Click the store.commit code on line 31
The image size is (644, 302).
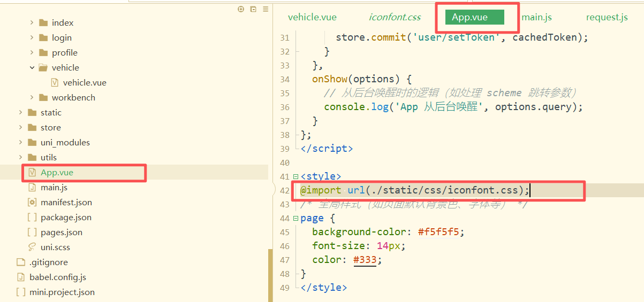(x=462, y=37)
